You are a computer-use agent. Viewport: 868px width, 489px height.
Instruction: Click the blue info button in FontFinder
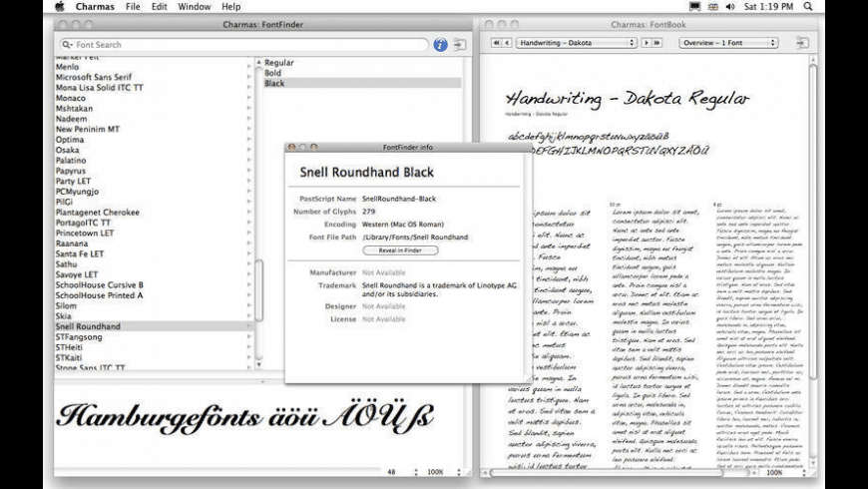pos(440,45)
